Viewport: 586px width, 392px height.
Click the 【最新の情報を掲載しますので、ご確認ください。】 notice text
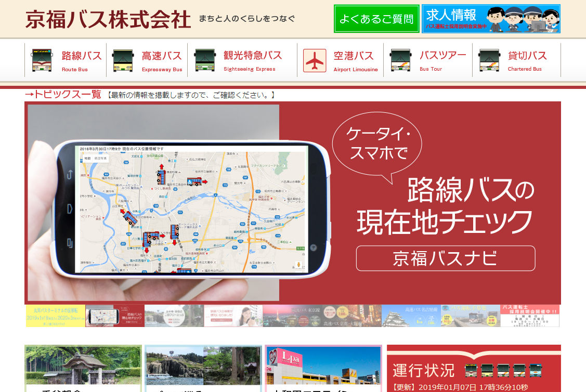pos(191,95)
